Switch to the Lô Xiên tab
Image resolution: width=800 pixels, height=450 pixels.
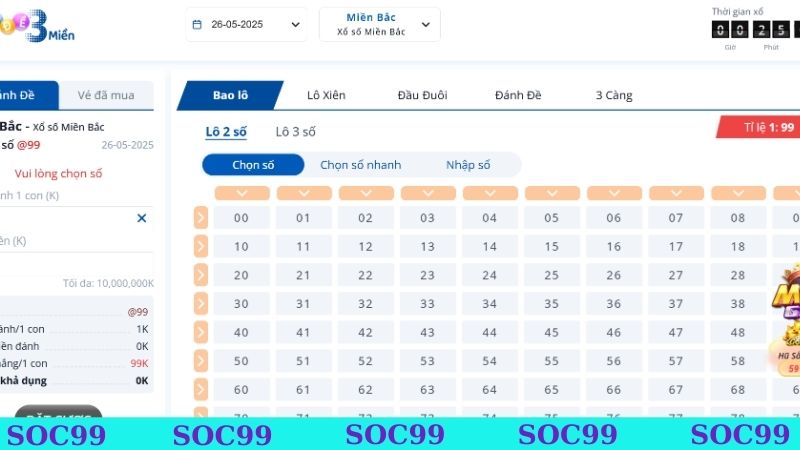327,95
